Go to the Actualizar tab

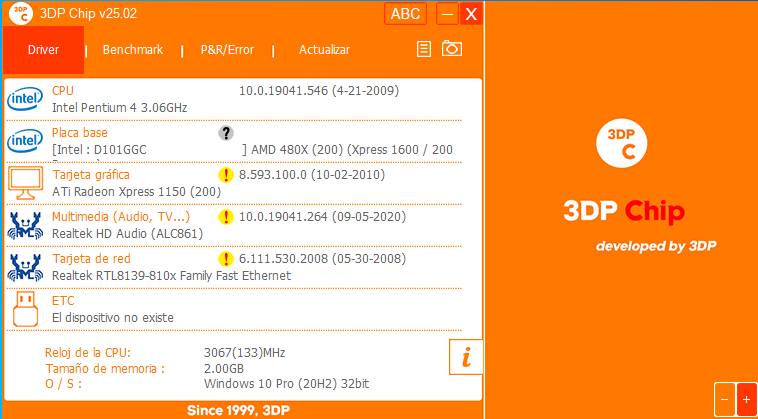pos(324,50)
